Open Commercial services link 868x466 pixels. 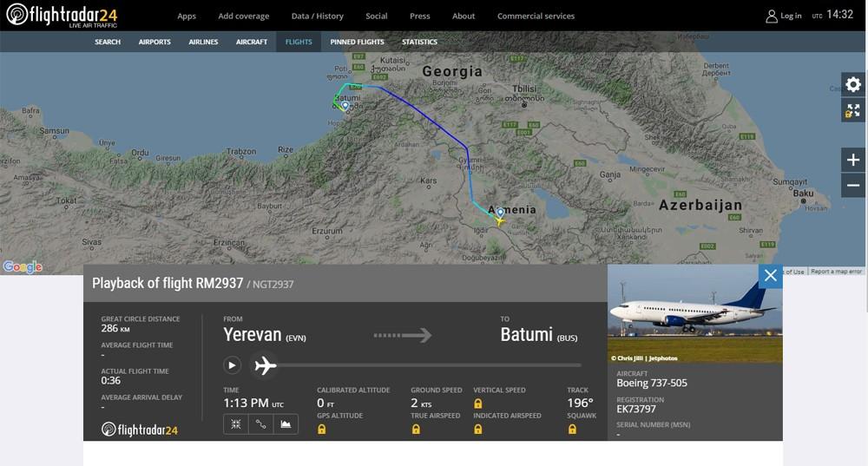pyautogui.click(x=536, y=16)
